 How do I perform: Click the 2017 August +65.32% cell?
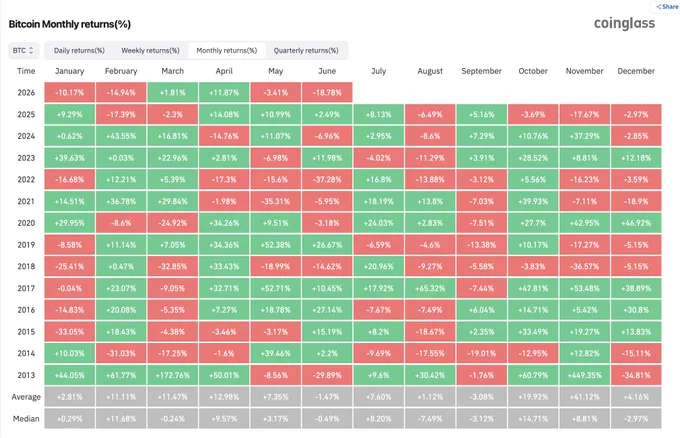pos(430,288)
